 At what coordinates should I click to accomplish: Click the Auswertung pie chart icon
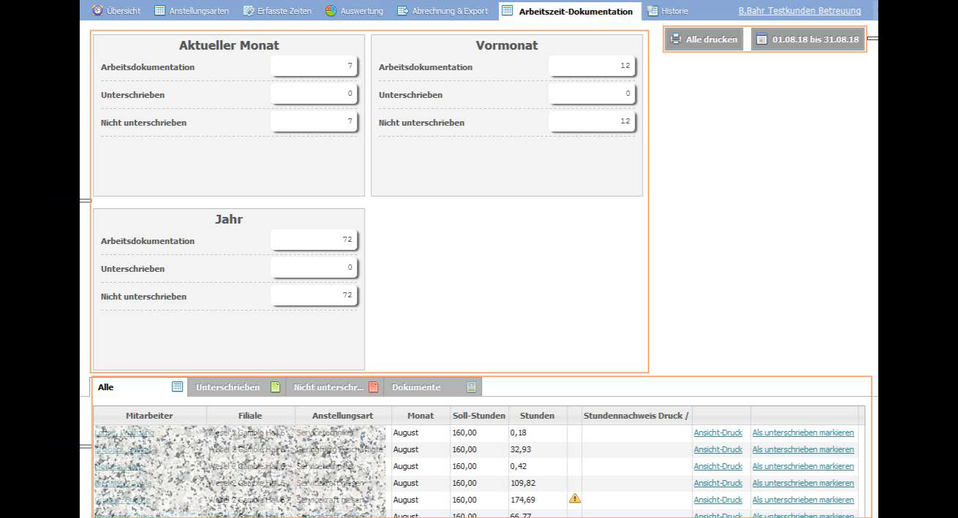(x=331, y=10)
